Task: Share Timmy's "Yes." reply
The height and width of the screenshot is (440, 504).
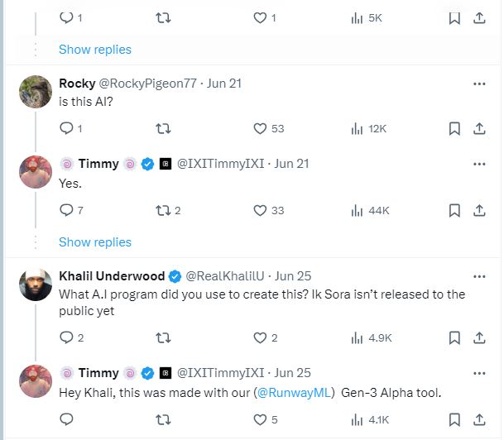Action: pos(478,210)
